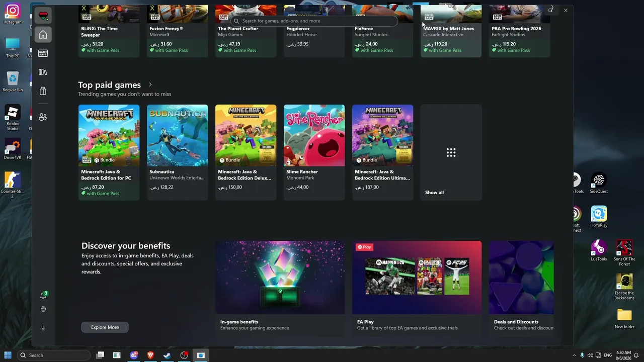Open BLiNX: The Time Sweeper game
This screenshot has height=362, width=644.
click(x=109, y=31)
